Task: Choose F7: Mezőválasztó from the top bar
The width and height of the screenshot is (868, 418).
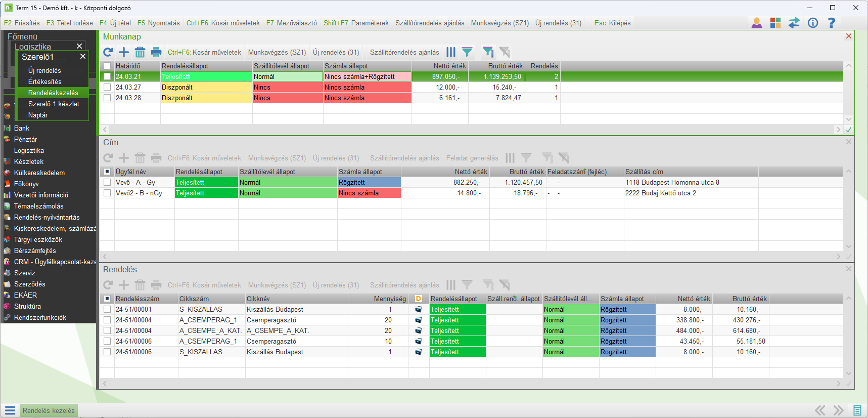Action: tap(292, 23)
